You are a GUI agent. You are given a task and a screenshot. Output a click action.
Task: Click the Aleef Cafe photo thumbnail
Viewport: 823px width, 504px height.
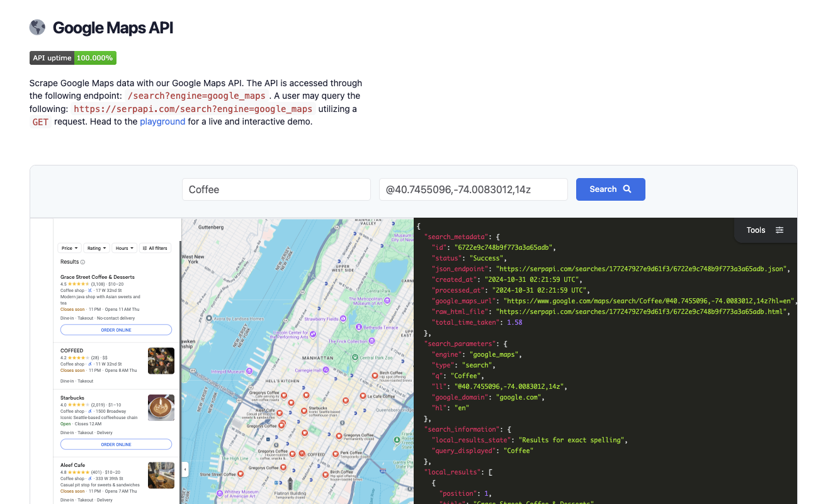click(161, 476)
